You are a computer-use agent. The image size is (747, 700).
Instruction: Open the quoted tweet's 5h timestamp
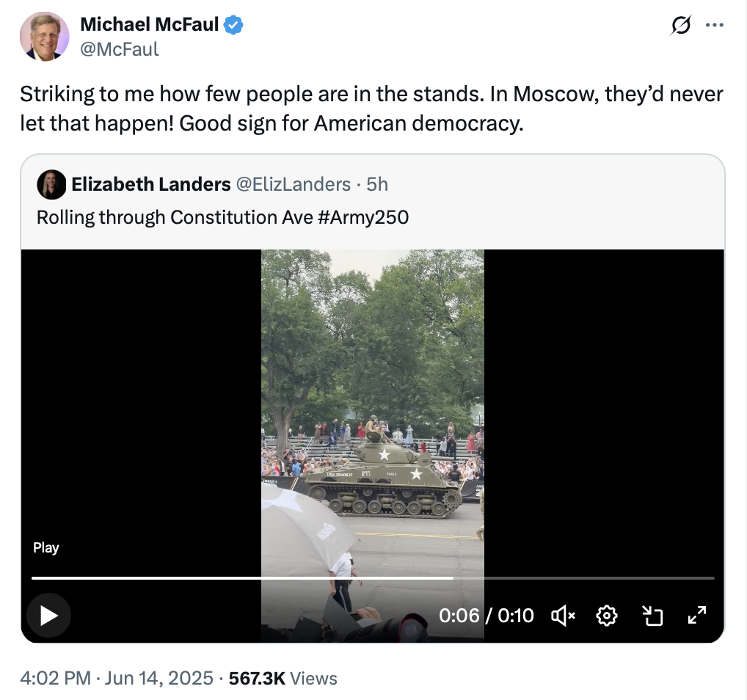click(x=377, y=184)
